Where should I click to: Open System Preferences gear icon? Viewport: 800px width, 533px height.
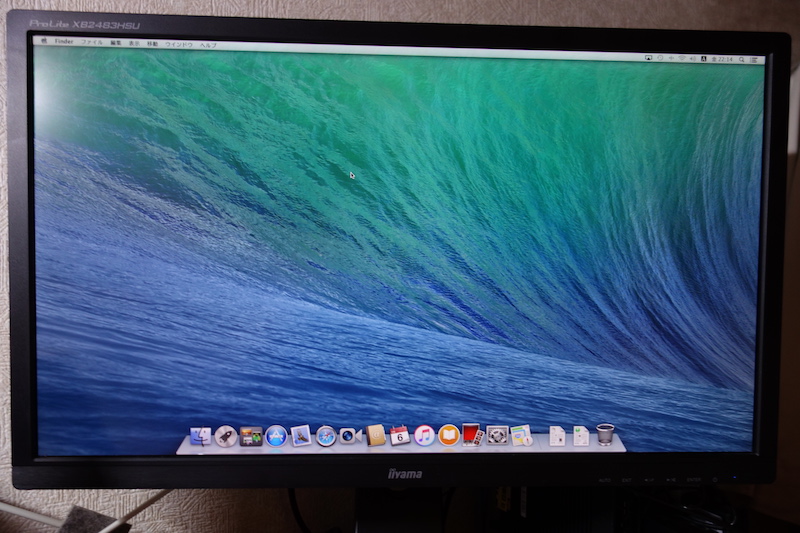pos(497,436)
